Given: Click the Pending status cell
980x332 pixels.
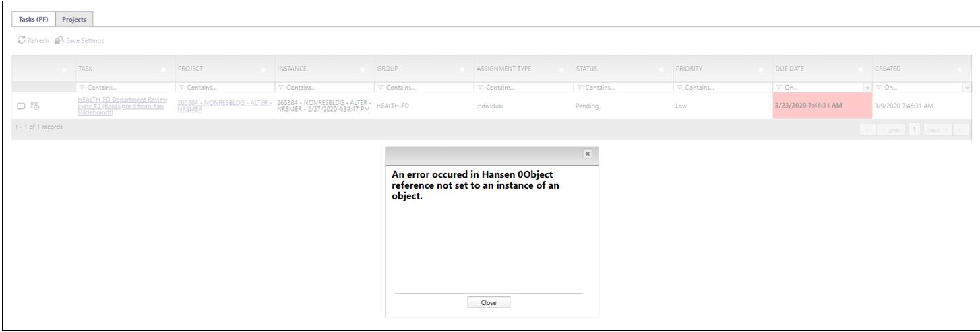Looking at the screenshot, I should tap(623, 106).
